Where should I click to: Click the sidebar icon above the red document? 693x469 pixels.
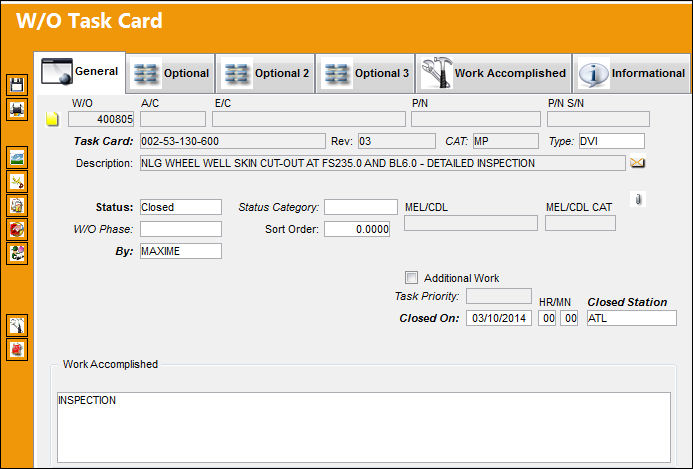coord(17,325)
